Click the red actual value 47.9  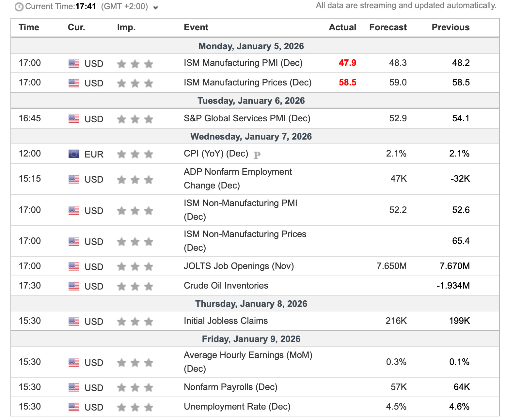(x=347, y=63)
